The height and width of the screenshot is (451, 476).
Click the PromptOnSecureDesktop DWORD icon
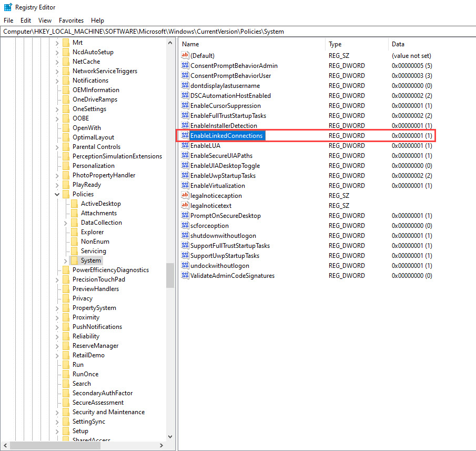[x=185, y=215]
